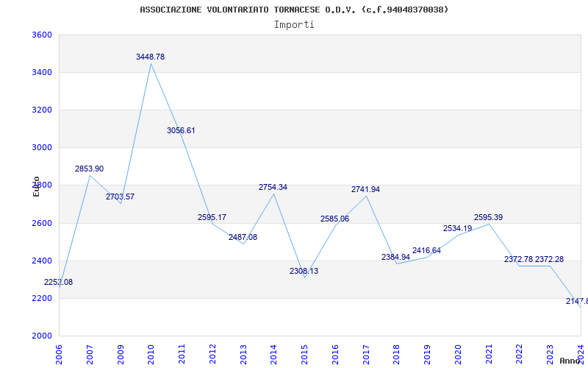This screenshot has width=588, height=368.
Task: Click the y-axis tick 3400
Action: (41, 72)
